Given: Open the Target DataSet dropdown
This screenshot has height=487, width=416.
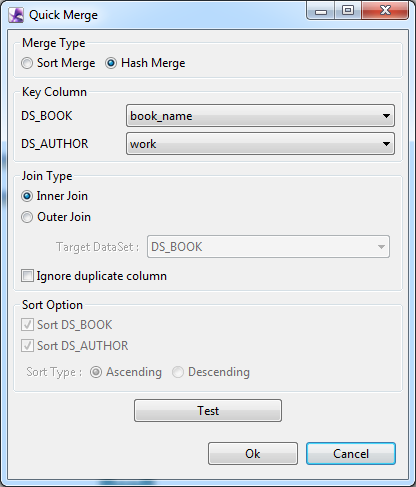Looking at the screenshot, I should tap(268, 247).
